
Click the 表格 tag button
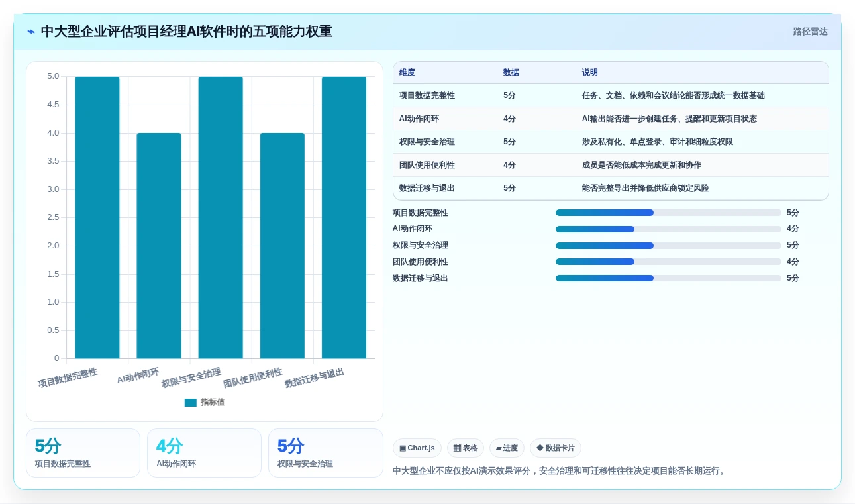coord(466,448)
